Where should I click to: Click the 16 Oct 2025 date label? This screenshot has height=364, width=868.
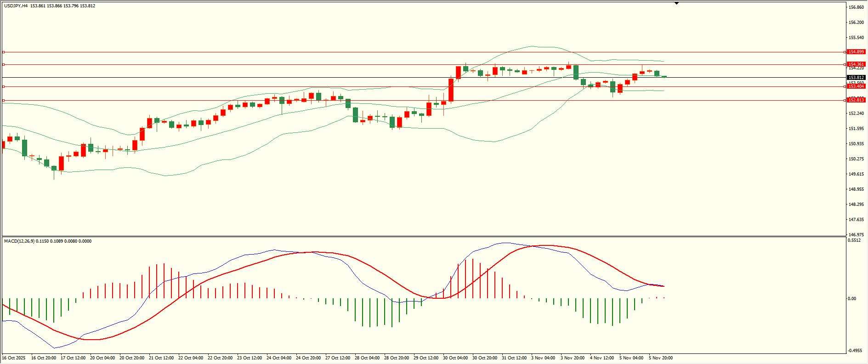[x=14, y=358]
